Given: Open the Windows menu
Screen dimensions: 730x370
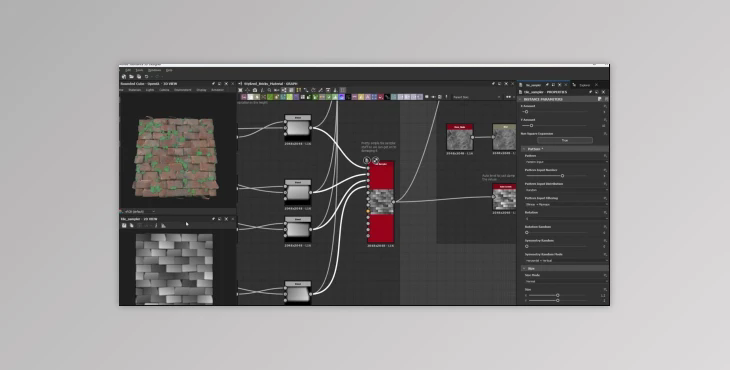Looking at the screenshot, I should click(154, 70).
